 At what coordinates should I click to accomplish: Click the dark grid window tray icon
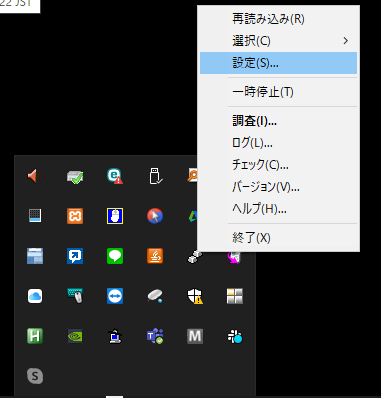point(35,216)
